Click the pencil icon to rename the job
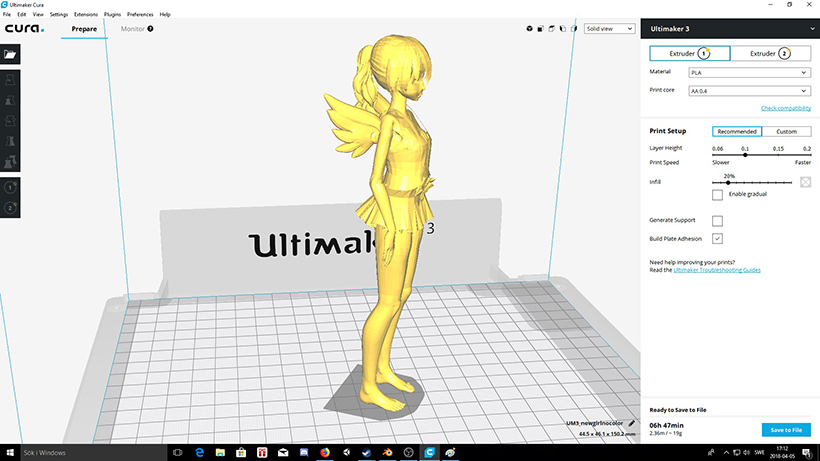 tap(631, 423)
